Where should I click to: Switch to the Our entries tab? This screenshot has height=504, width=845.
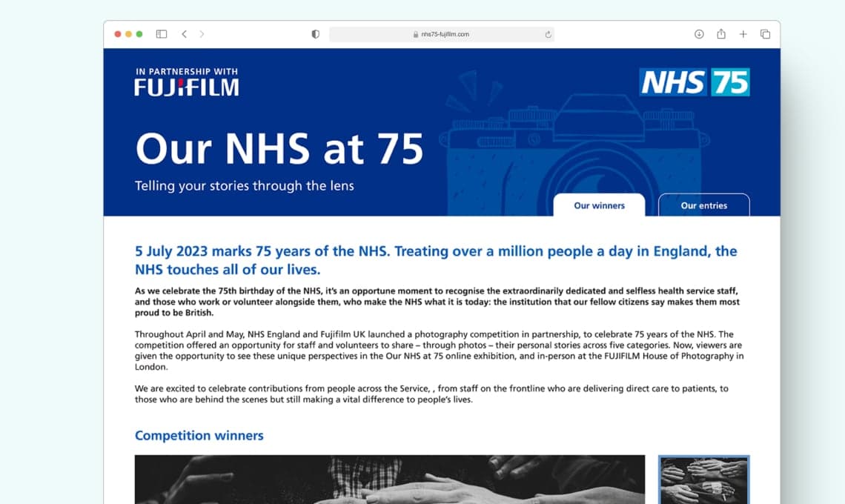[x=704, y=205]
